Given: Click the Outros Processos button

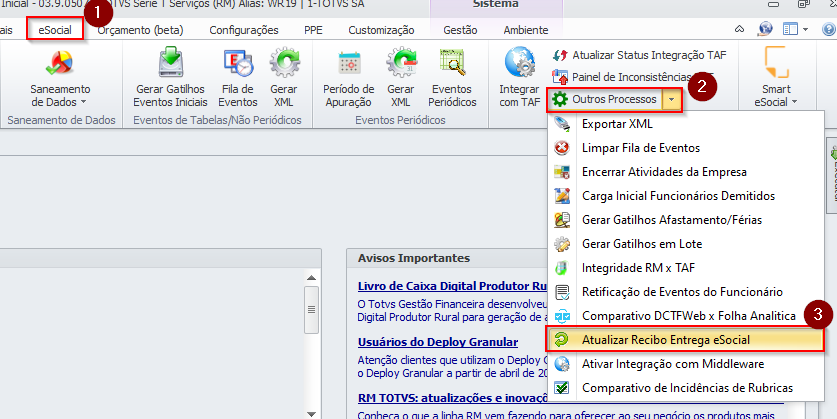Looking at the screenshot, I should coord(605,99).
